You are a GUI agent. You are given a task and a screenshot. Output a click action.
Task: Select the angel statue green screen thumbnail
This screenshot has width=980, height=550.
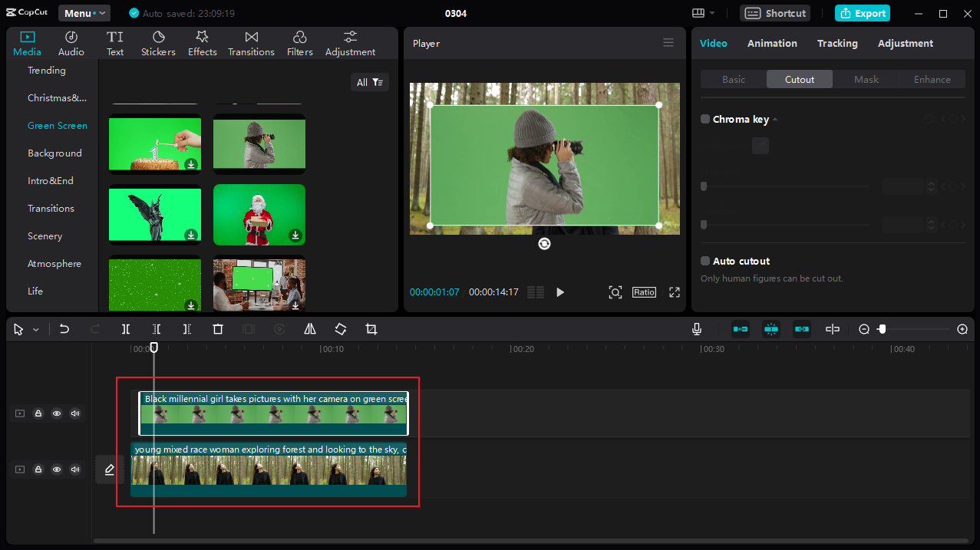point(155,213)
